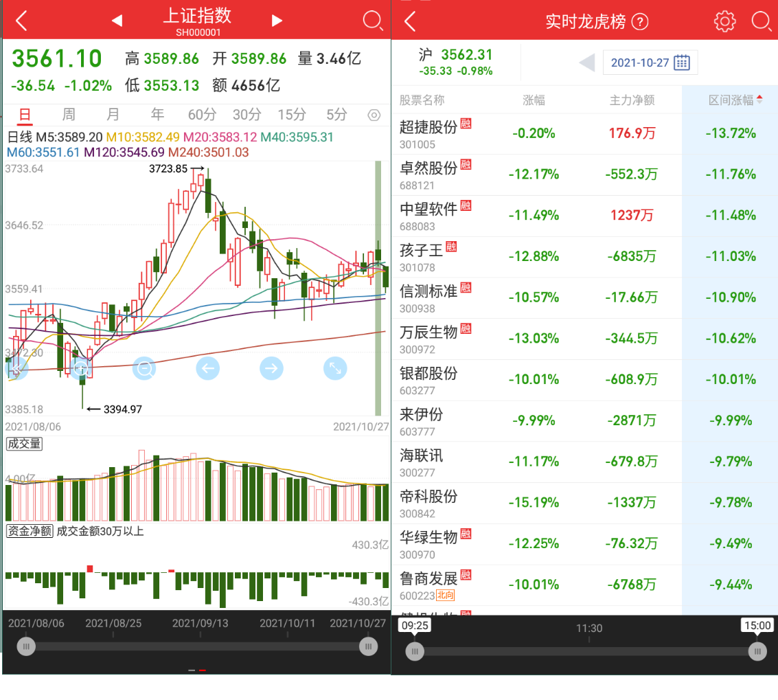Expand the chart to full screen
The width and height of the screenshot is (778, 700).
click(x=335, y=368)
